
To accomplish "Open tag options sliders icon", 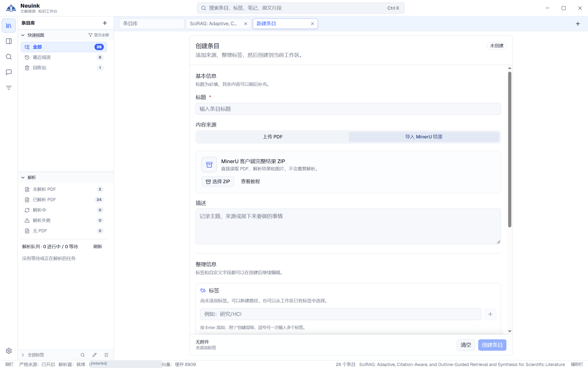I will (x=106, y=355).
